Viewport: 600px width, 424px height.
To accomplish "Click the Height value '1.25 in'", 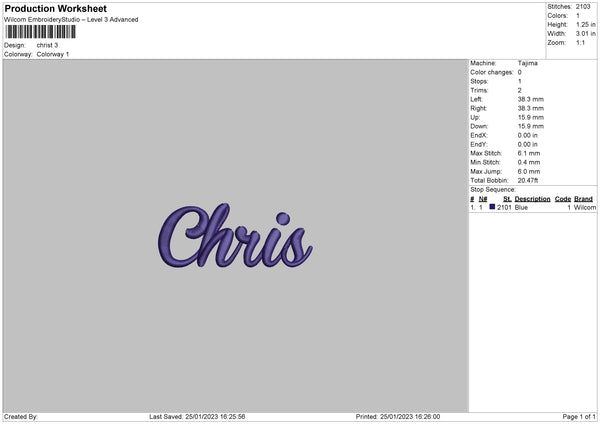I will point(586,24).
